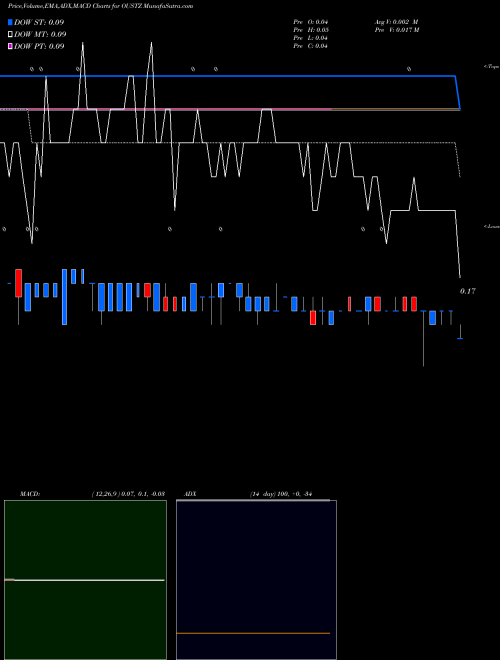The image size is (500, 660).
Task: Click the 'Pre H: 0.05' high value
Action: click(311, 30)
